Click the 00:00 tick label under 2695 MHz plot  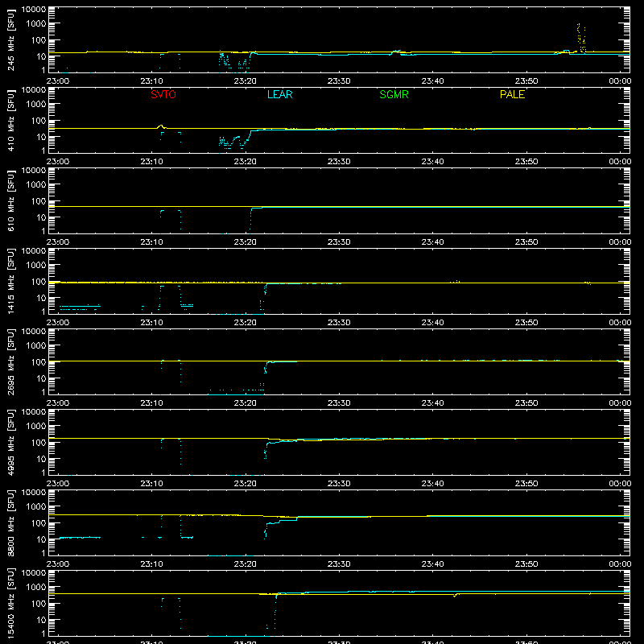[620, 403]
